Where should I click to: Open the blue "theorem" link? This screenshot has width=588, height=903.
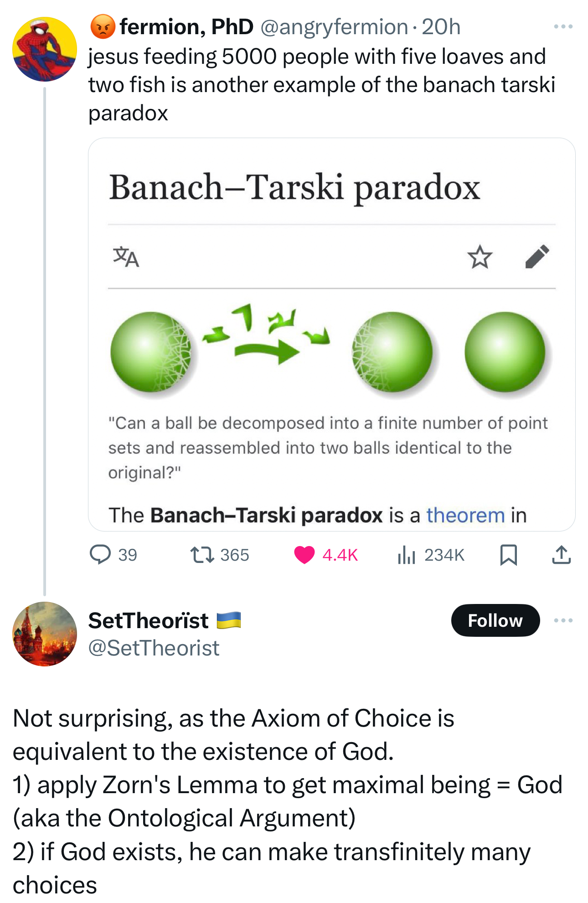(465, 516)
